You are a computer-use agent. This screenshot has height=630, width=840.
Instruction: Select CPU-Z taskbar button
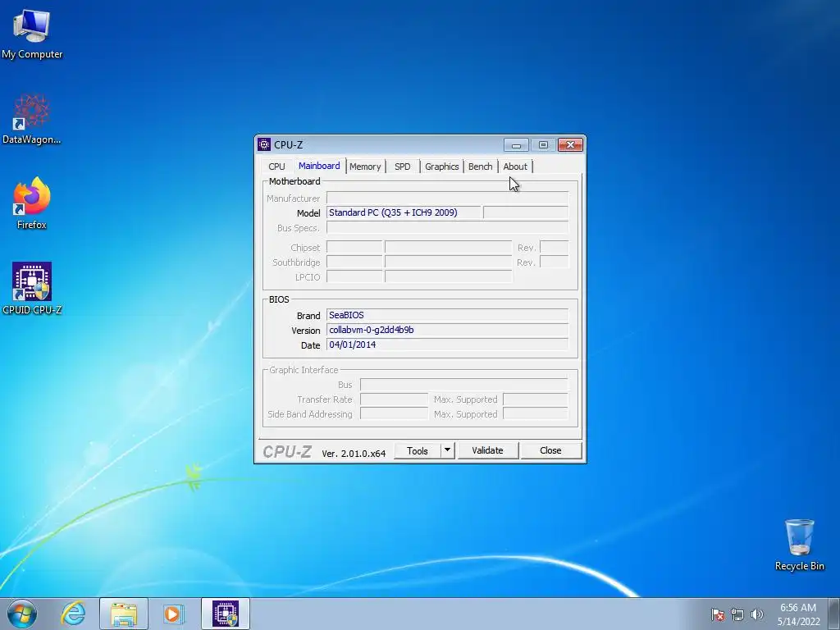[226, 614]
